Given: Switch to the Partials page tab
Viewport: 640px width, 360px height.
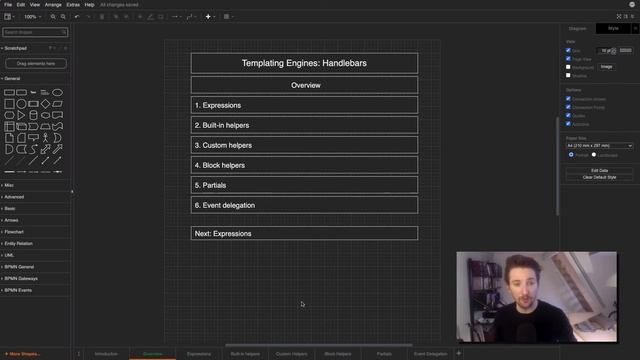Looking at the screenshot, I should pyautogui.click(x=384, y=354).
